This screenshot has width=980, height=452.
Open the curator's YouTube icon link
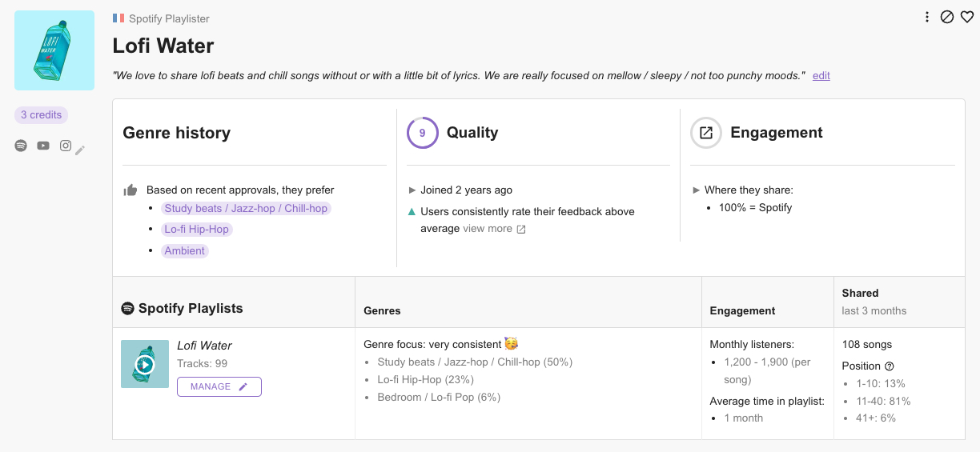pos(43,146)
